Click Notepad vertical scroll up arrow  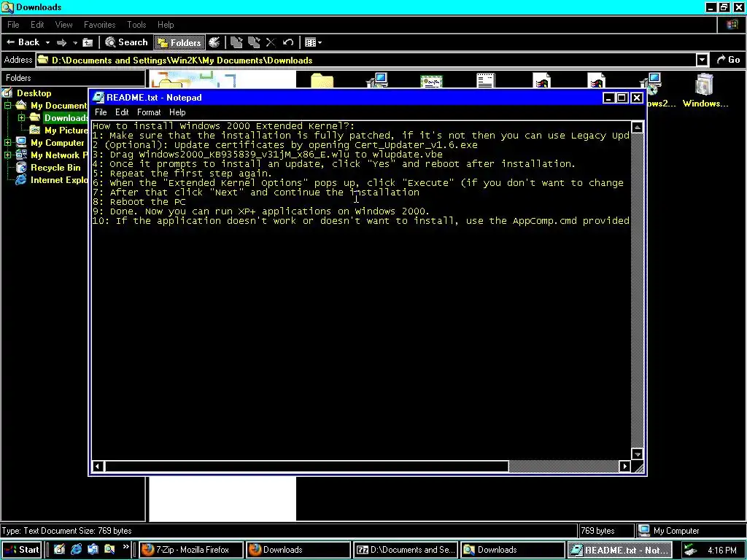coord(637,127)
